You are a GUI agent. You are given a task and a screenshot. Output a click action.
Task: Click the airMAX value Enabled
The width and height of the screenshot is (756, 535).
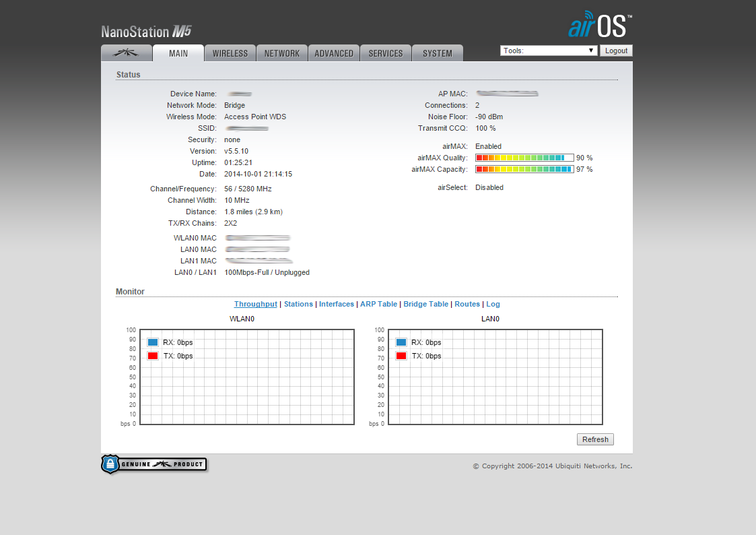pyautogui.click(x=489, y=146)
